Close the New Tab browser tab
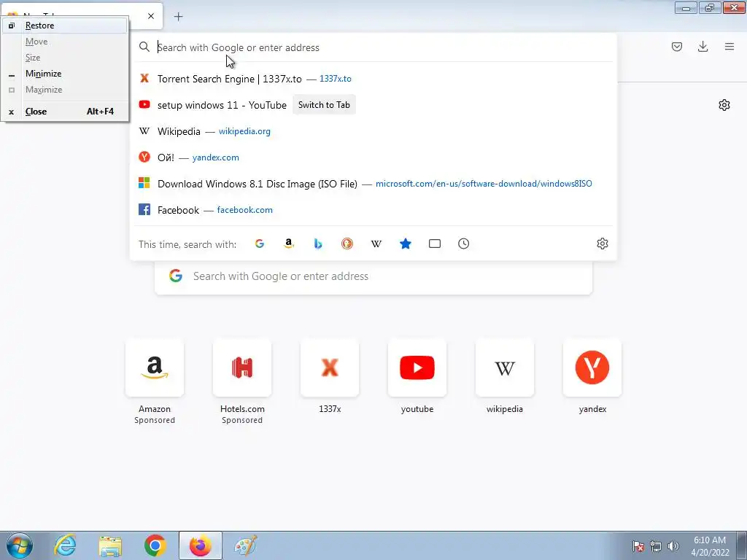This screenshot has height=560, width=747. pyautogui.click(x=151, y=16)
